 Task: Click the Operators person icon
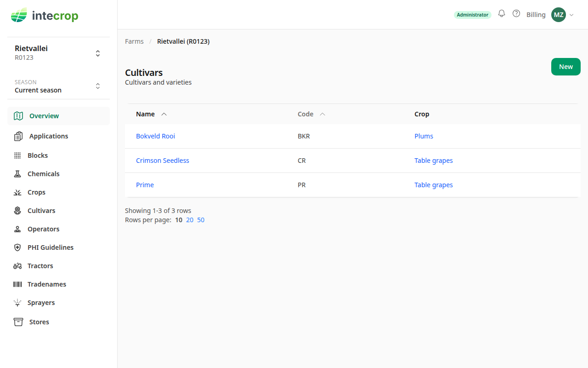tap(17, 229)
